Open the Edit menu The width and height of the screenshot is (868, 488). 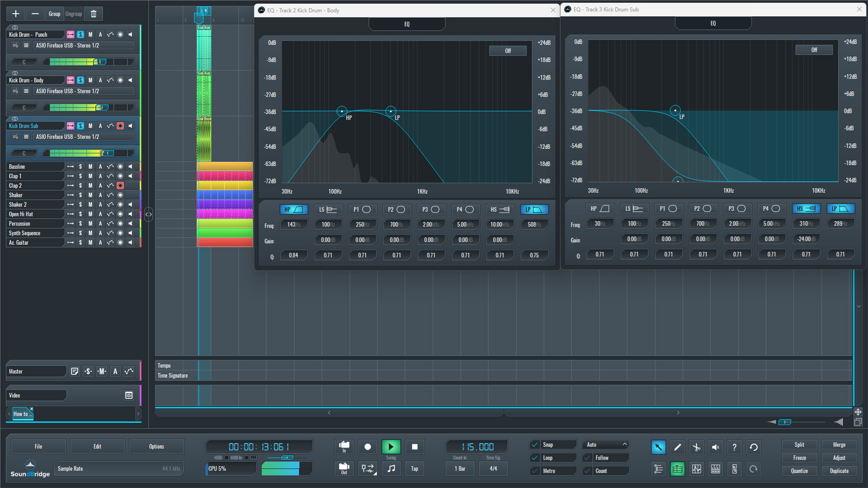[97, 446]
